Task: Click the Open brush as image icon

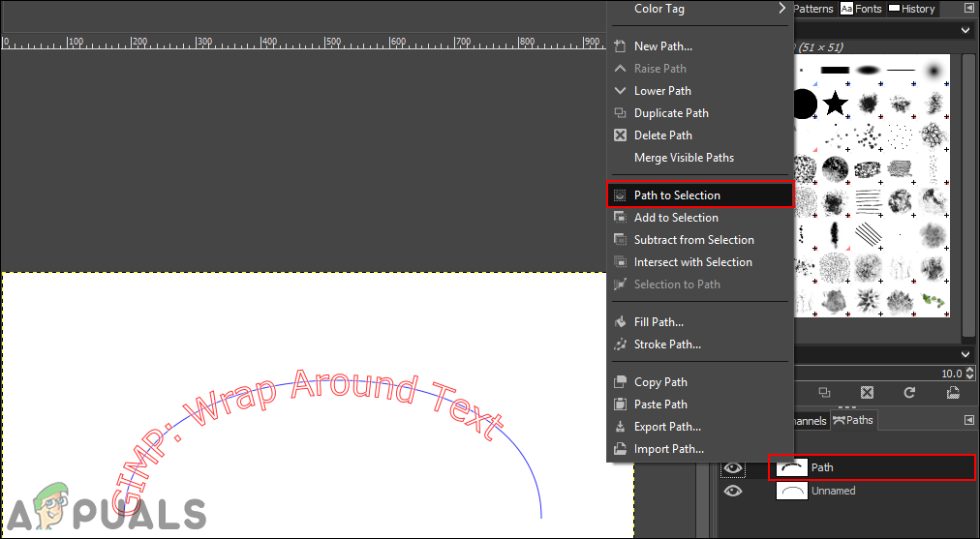Action: point(952,393)
